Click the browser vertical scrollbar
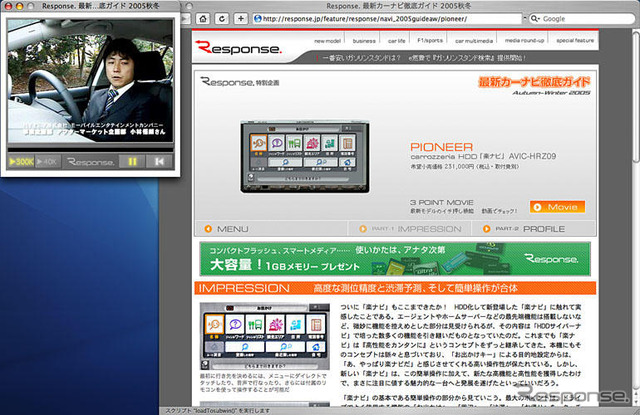 [636, 98]
